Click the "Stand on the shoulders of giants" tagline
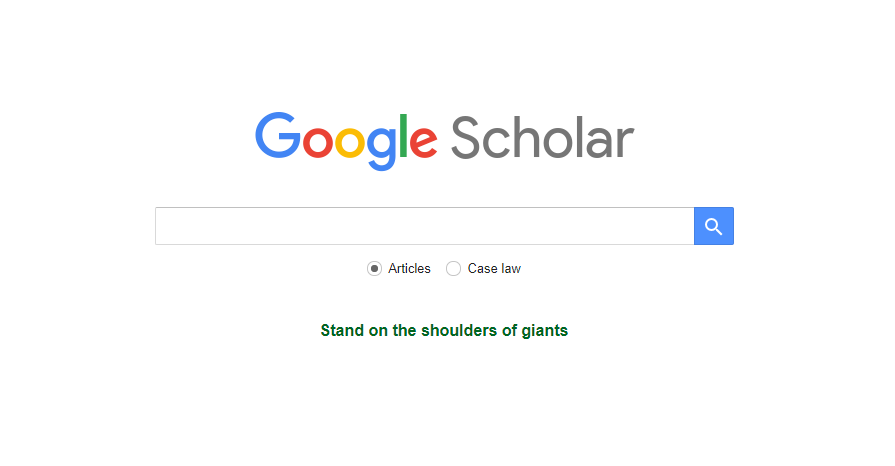 click(444, 331)
